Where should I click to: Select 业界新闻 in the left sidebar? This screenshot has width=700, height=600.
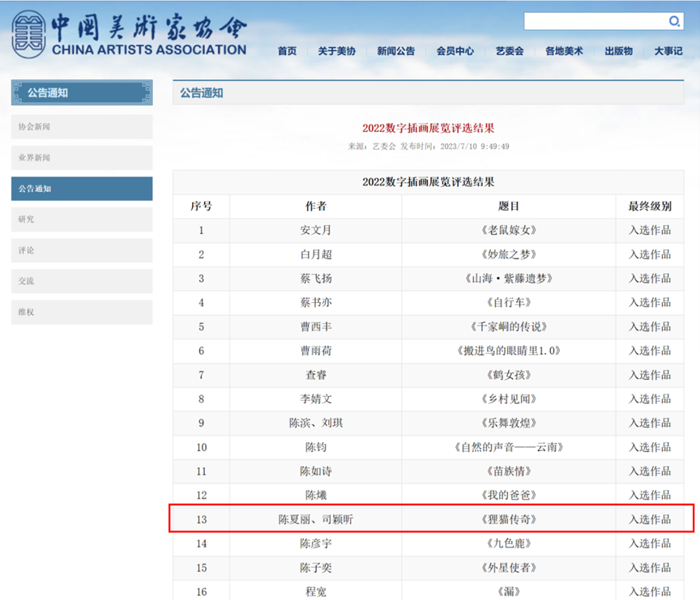click(x=81, y=157)
